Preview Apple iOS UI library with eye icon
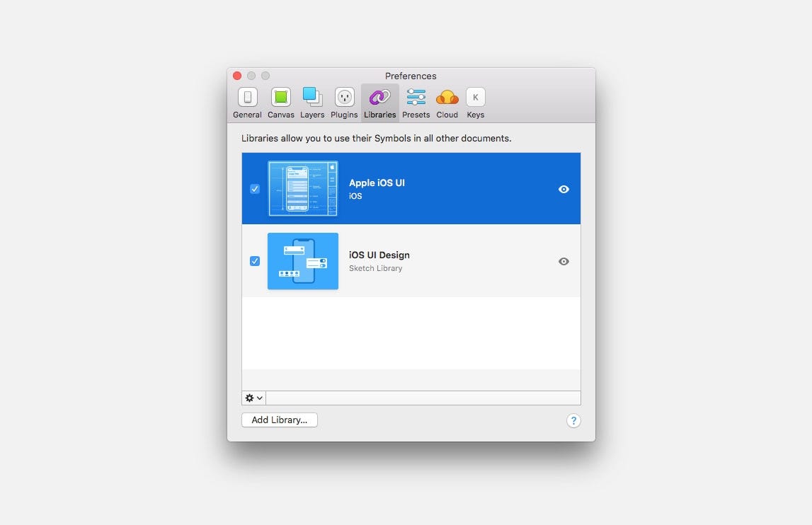Screen dimensions: 812x525 click(564, 190)
